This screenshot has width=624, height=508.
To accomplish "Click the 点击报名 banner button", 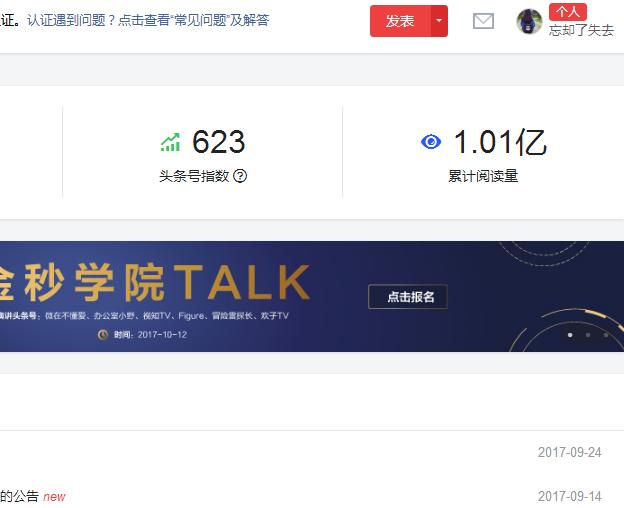I will [408, 297].
